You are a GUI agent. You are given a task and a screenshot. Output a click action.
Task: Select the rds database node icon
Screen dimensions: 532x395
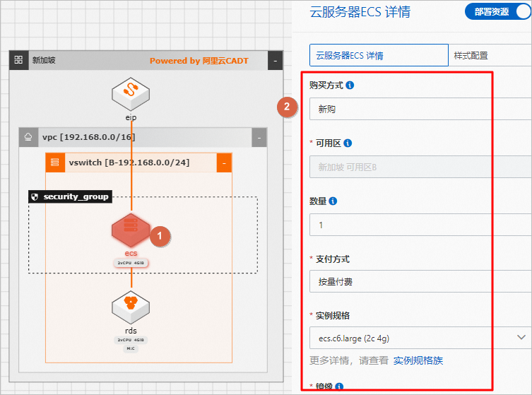click(x=131, y=307)
